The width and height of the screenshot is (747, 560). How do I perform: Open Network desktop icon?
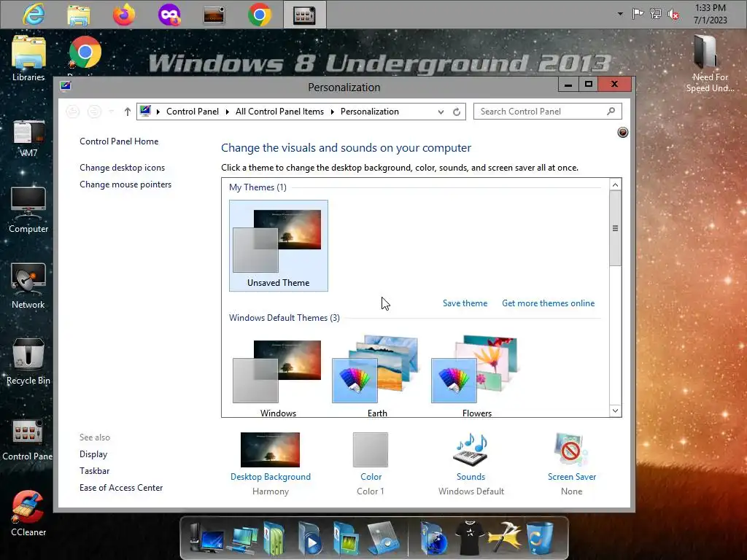click(28, 286)
